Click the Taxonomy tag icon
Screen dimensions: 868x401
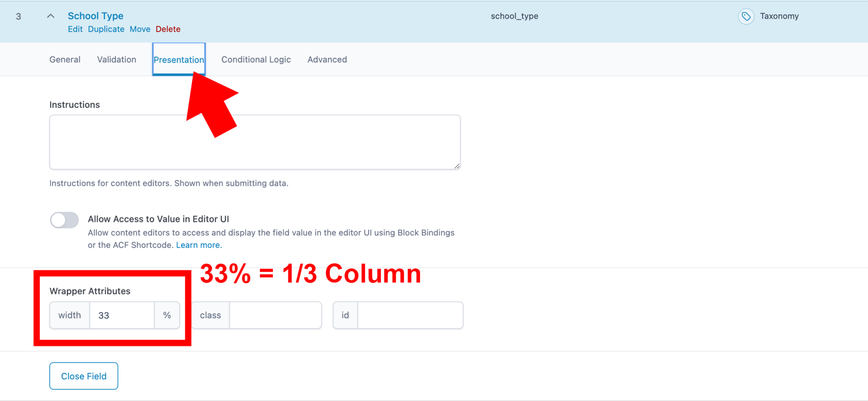[746, 16]
